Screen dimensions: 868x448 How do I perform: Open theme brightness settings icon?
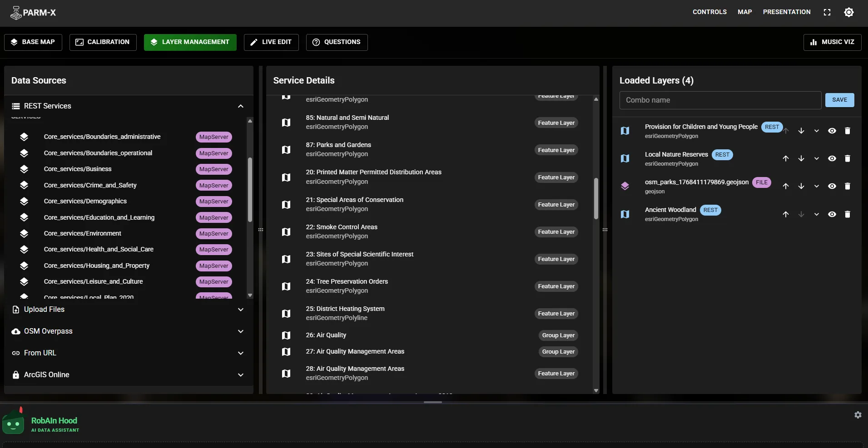click(x=849, y=12)
